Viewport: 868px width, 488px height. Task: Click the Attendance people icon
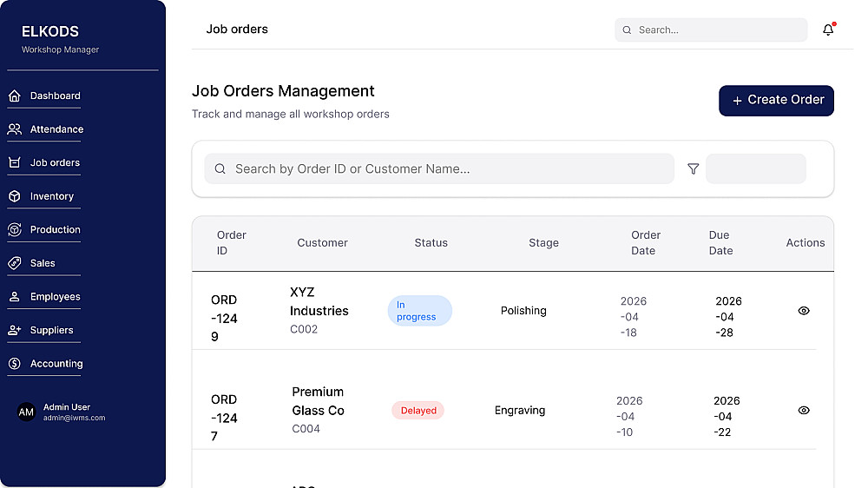tap(14, 129)
